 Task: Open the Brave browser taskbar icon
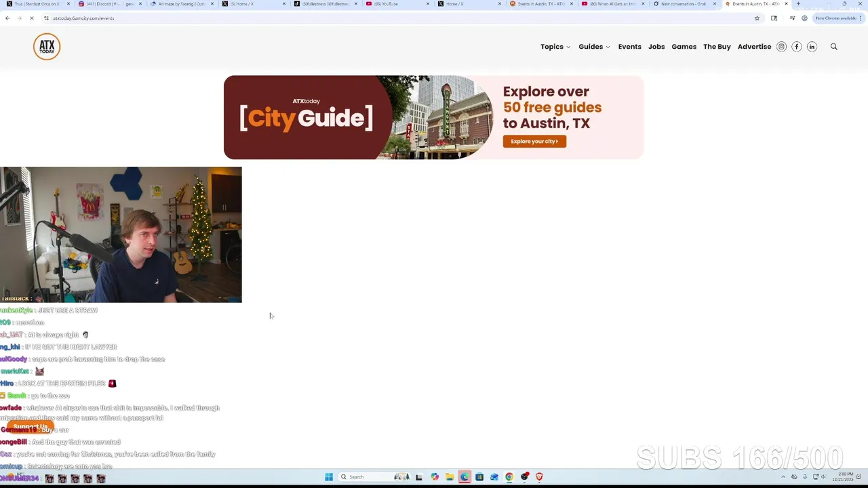pyautogui.click(x=539, y=477)
